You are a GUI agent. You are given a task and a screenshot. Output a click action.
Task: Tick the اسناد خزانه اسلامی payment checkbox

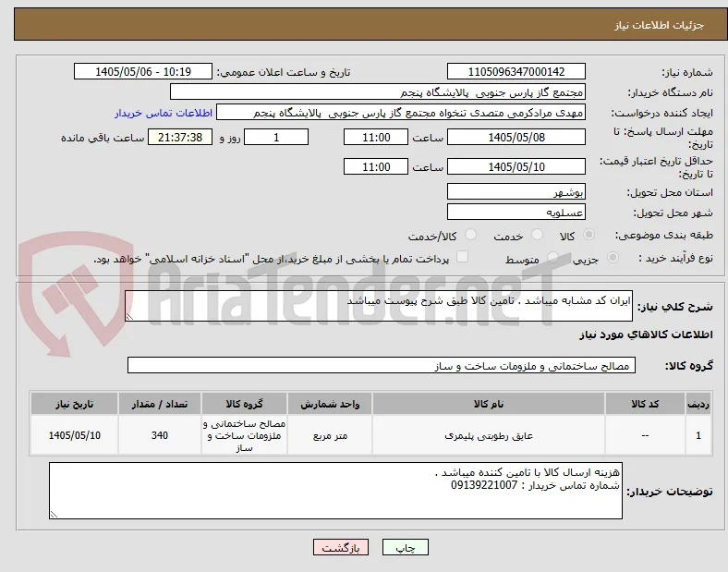pyautogui.click(x=462, y=257)
